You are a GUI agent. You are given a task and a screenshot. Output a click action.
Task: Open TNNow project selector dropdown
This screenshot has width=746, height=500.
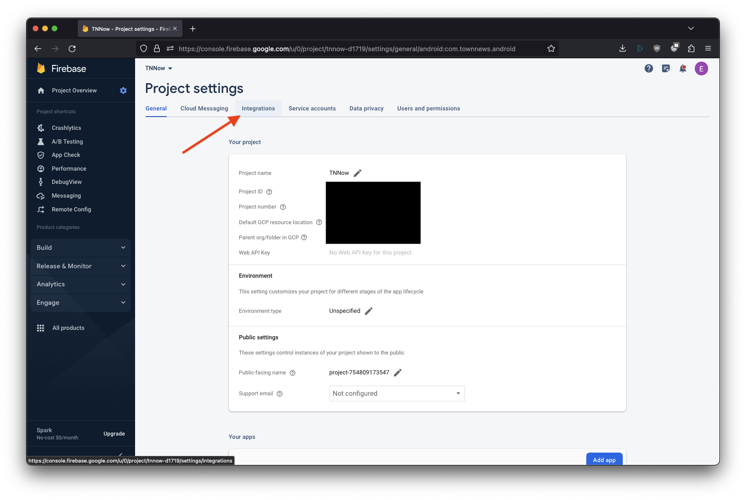(158, 69)
